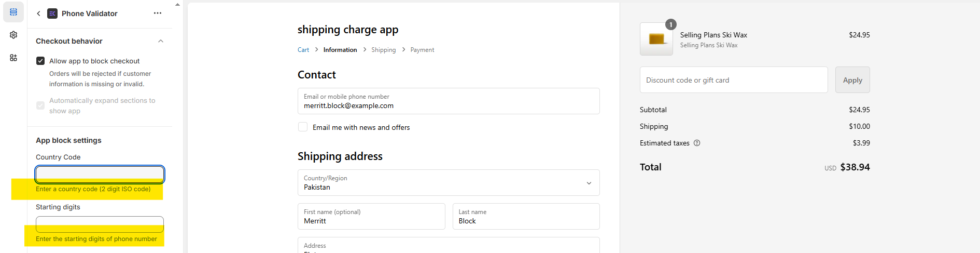980x253 pixels.
Task: Go to Cart breadcrumb link
Action: [x=303, y=50]
